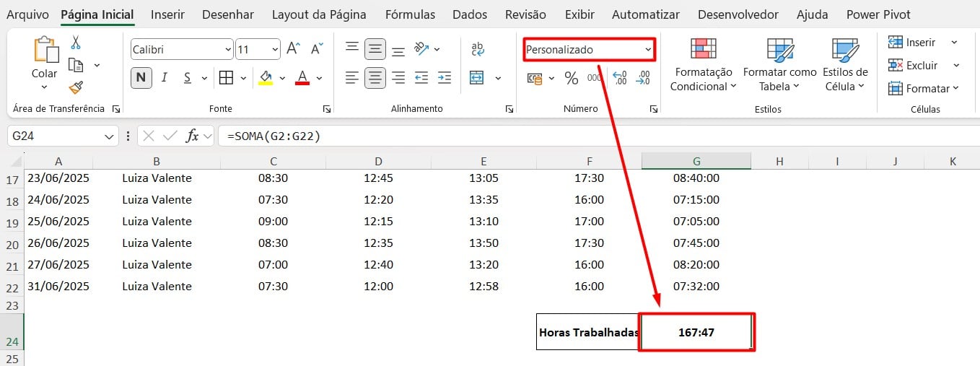Expand underline style dropdown arrow
The image size is (980, 366).
click(x=204, y=78)
